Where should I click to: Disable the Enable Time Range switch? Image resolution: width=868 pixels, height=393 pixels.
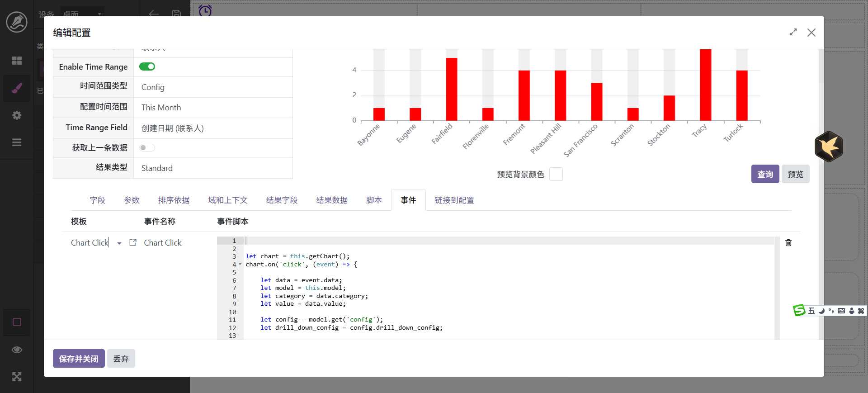(147, 66)
